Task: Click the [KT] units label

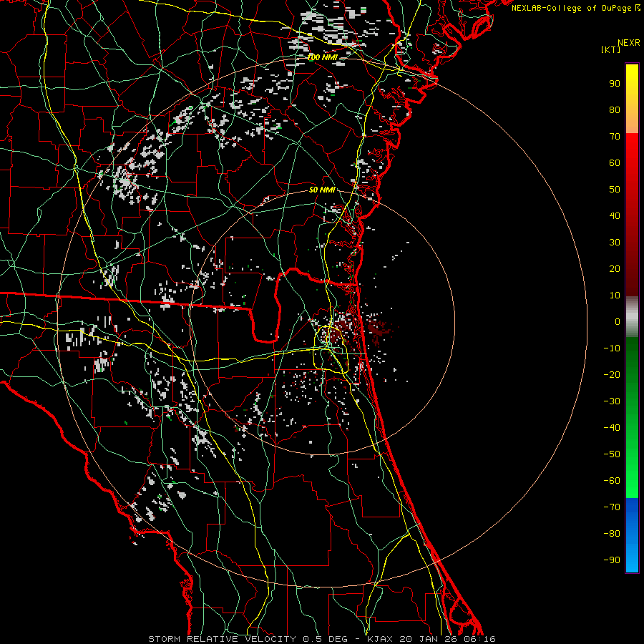Action: 611,49
